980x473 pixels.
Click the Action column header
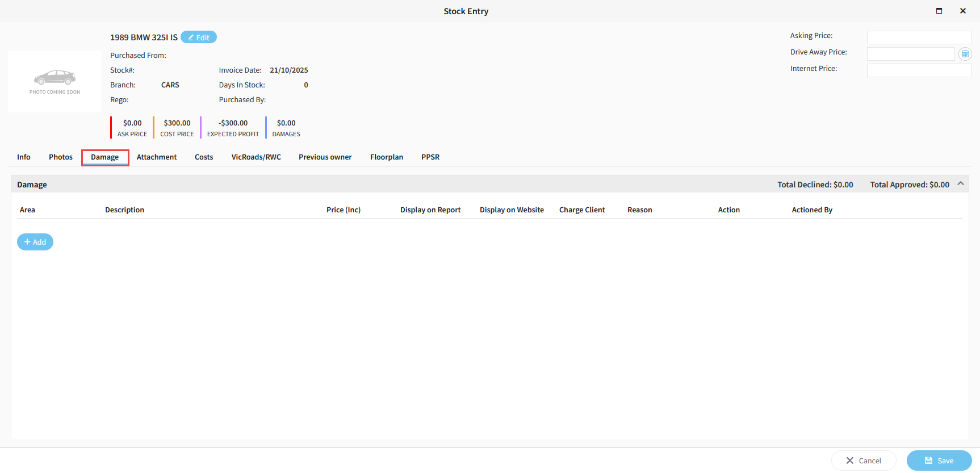click(x=729, y=210)
